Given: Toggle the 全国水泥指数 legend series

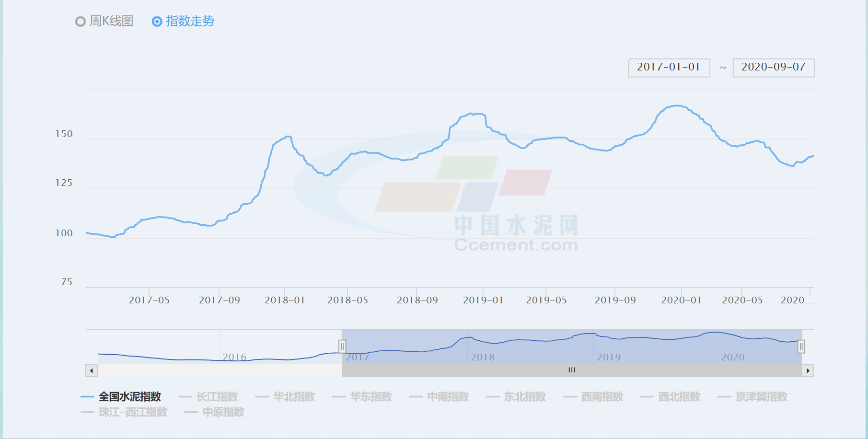Looking at the screenshot, I should pyautogui.click(x=129, y=397).
